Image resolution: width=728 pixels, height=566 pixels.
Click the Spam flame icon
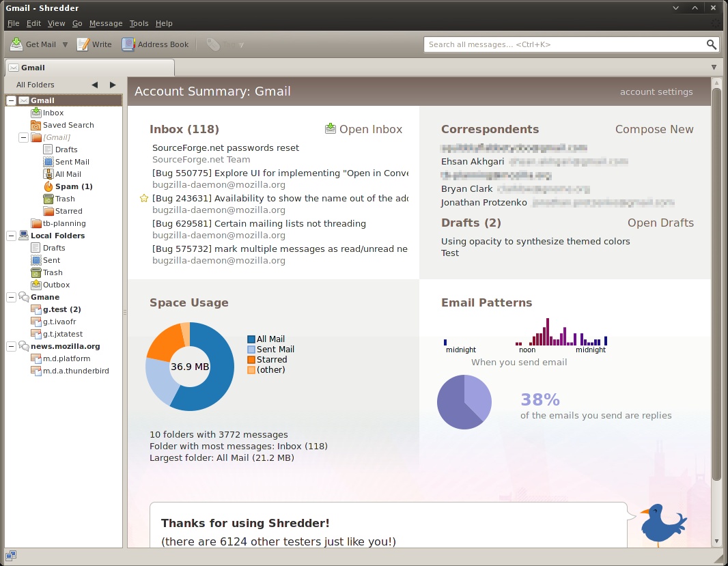48,186
